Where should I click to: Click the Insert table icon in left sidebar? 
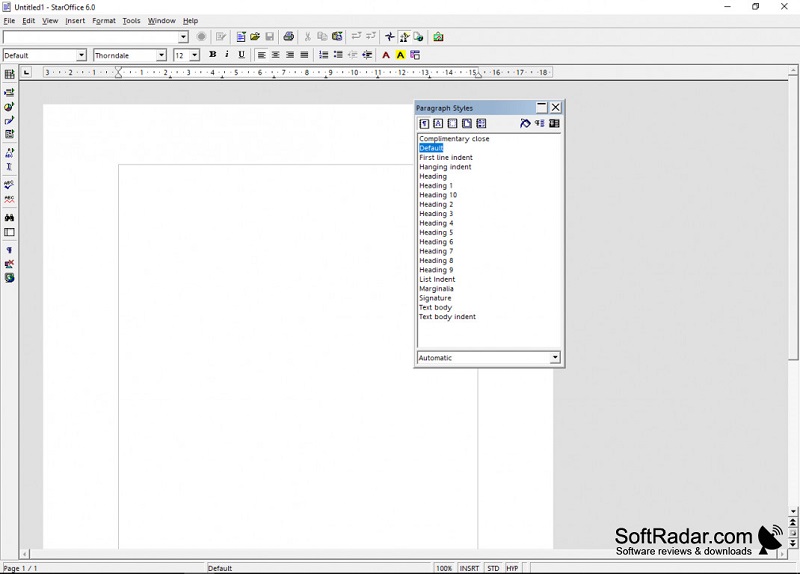click(x=9, y=74)
